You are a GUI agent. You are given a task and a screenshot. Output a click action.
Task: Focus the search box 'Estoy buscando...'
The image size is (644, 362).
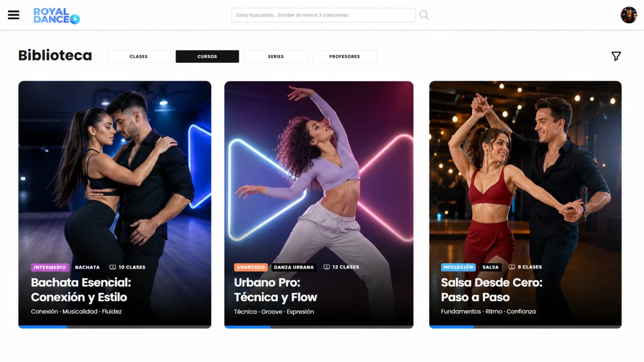(x=323, y=15)
